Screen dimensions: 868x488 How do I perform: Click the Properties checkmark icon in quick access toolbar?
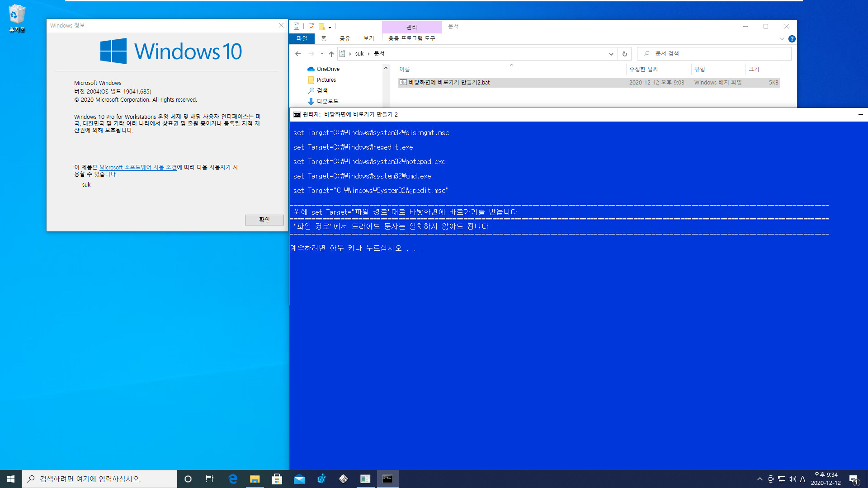point(311,27)
